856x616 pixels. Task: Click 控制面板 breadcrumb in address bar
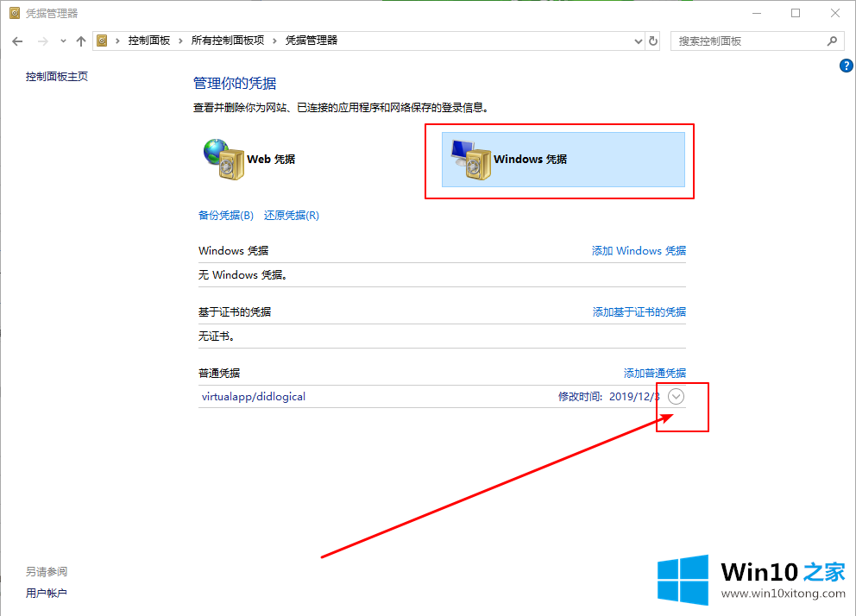pos(148,41)
